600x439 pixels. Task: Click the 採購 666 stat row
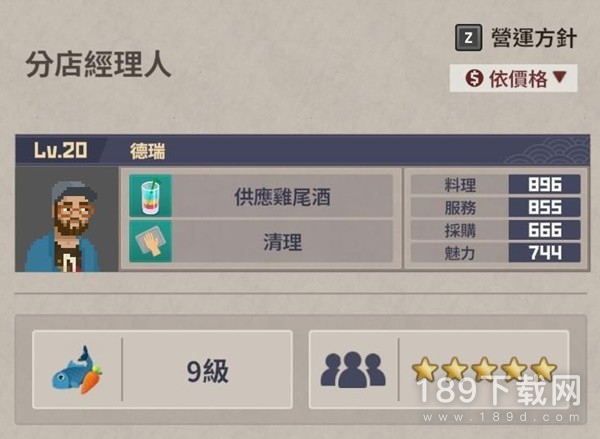(496, 230)
